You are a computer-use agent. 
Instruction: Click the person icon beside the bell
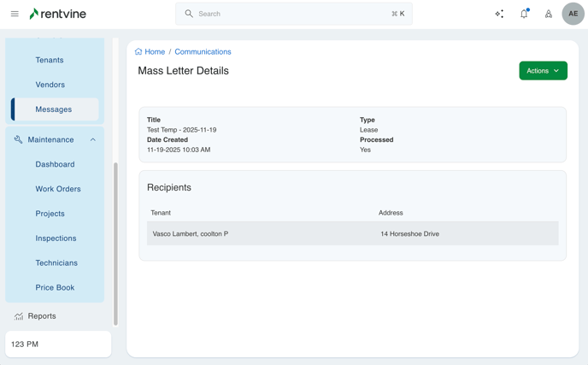coord(549,14)
